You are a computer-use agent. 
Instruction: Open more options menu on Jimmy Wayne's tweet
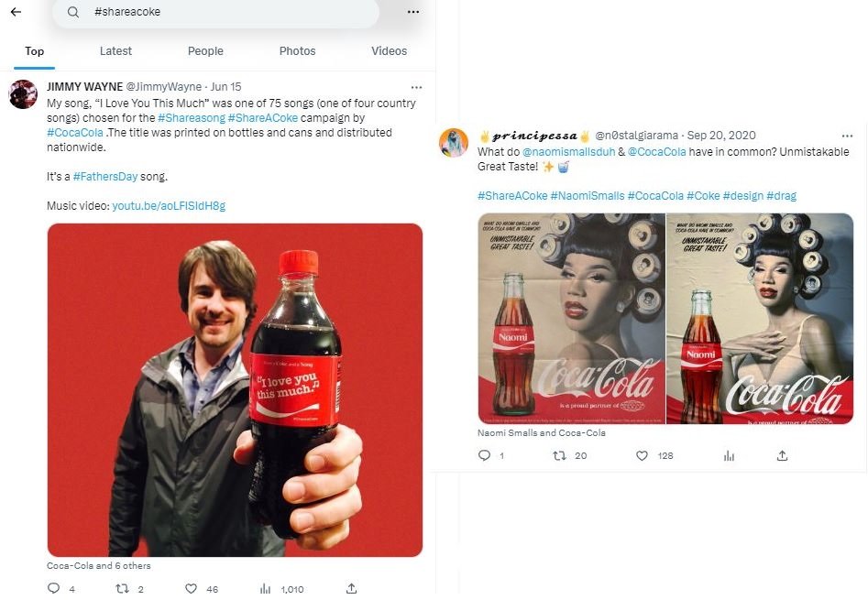click(416, 86)
